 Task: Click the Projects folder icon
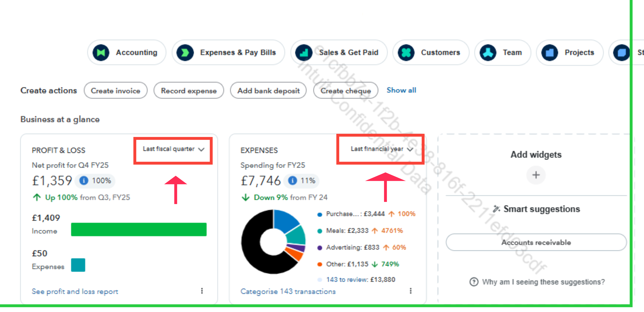tap(550, 53)
